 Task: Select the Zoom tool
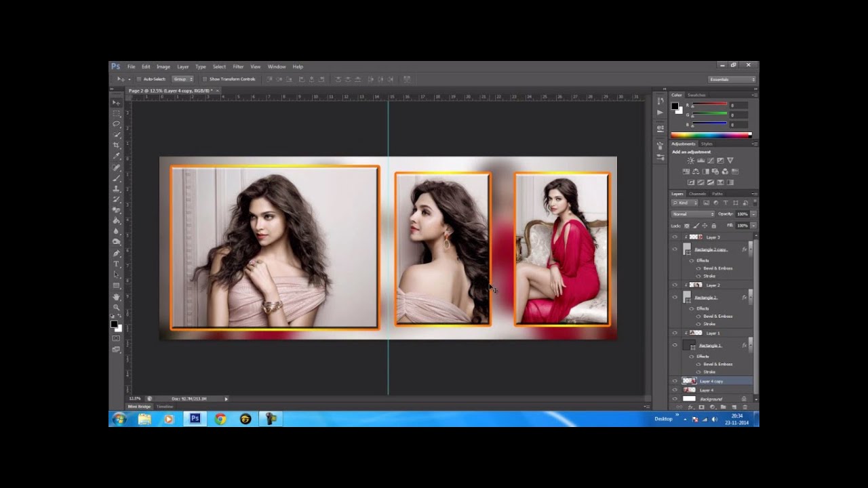point(116,307)
